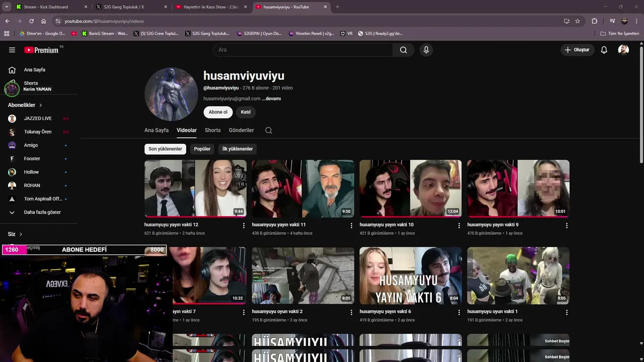Expand channel description with ...devamı
The width and height of the screenshot is (644, 362).
pyautogui.click(x=271, y=99)
